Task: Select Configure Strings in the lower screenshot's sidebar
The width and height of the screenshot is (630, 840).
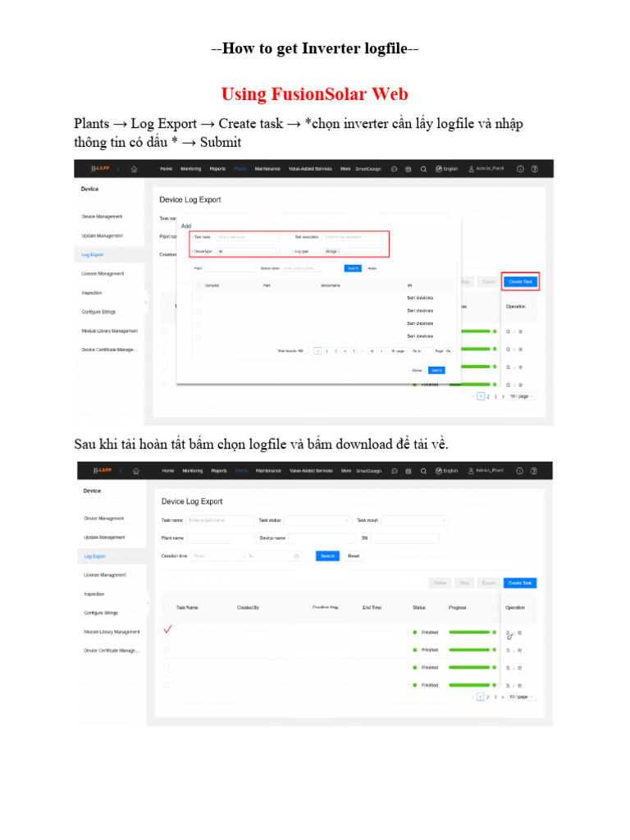Action: click(x=101, y=613)
